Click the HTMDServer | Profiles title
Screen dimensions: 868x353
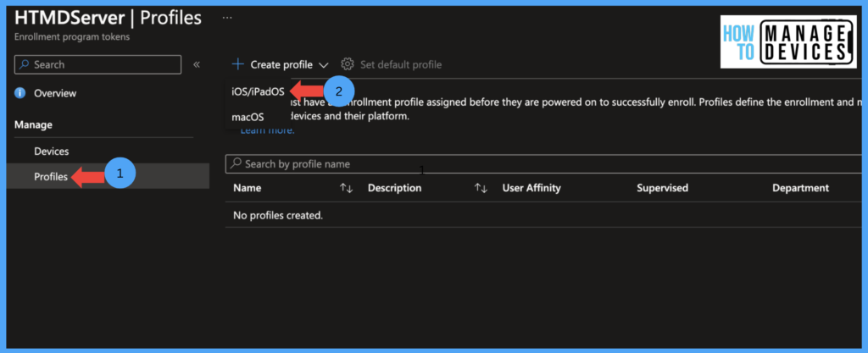pyautogui.click(x=108, y=18)
